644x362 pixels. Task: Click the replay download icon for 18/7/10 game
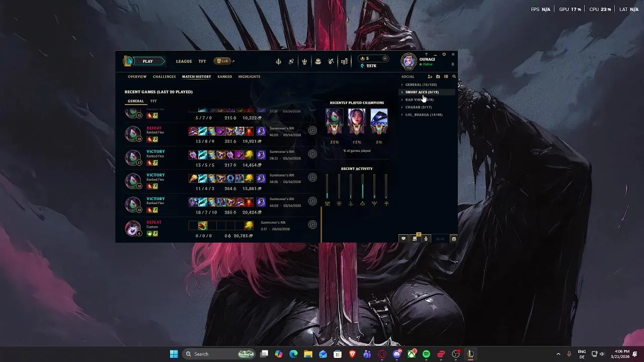coord(312,201)
